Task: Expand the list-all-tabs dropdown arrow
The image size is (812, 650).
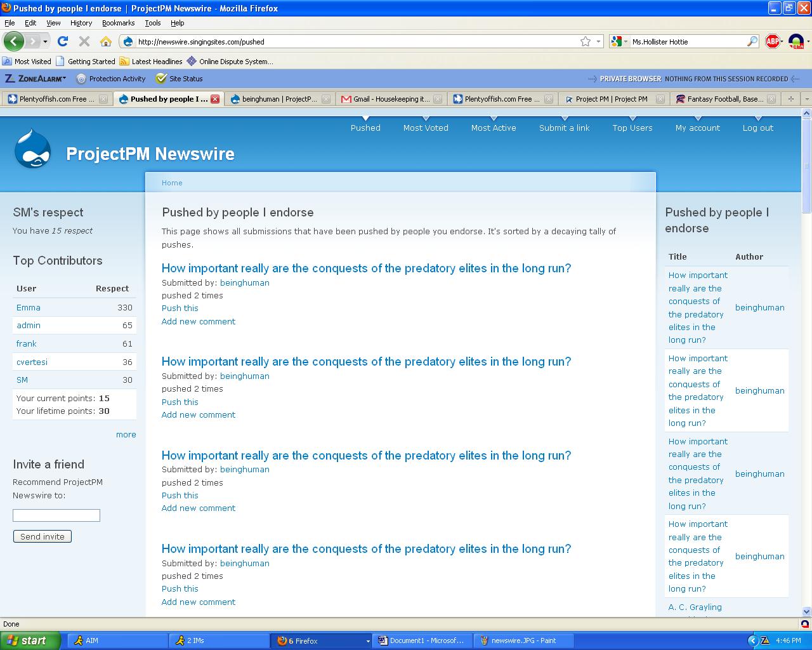Action: [806, 99]
